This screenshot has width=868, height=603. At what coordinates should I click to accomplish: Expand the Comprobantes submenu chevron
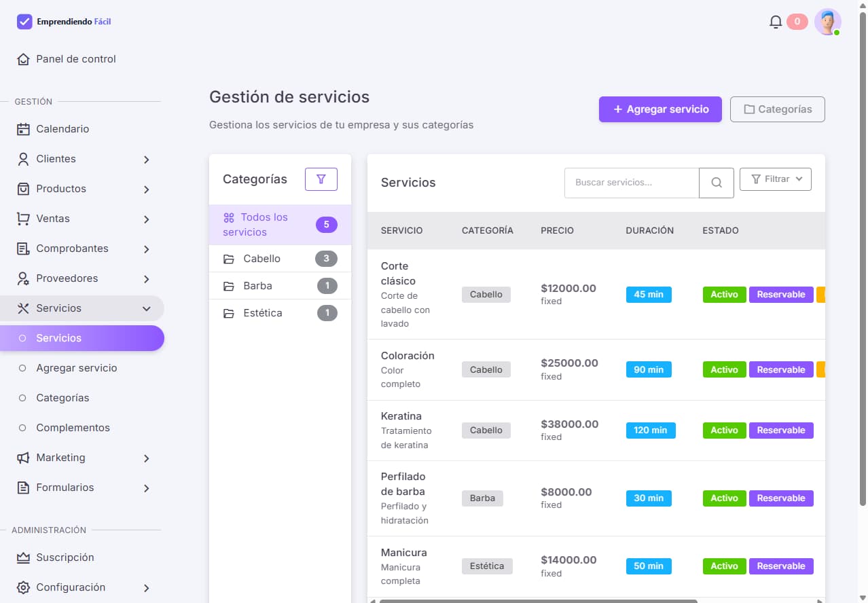[x=147, y=249]
